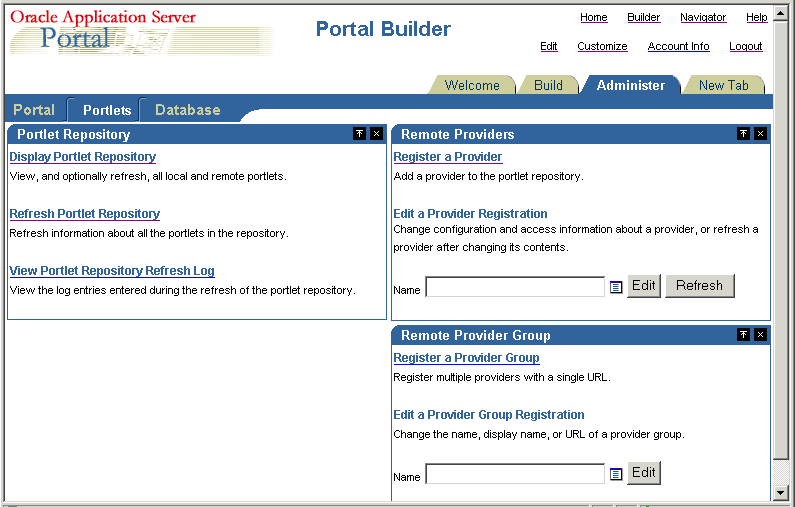
Task: Click Register a Provider link
Action: pos(448,157)
